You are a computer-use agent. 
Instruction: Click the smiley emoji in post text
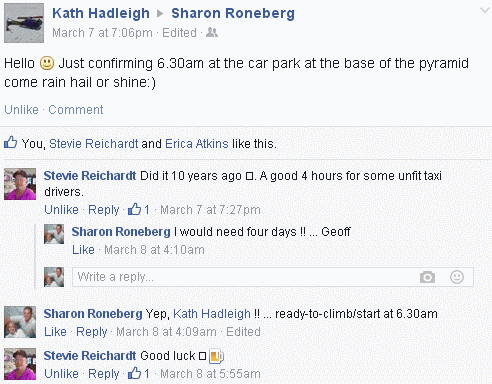pos(47,63)
